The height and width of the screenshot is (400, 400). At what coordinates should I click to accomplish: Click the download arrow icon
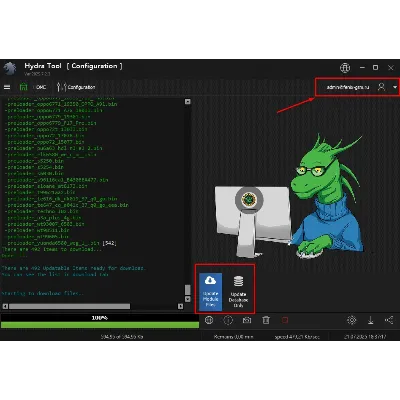point(370,320)
